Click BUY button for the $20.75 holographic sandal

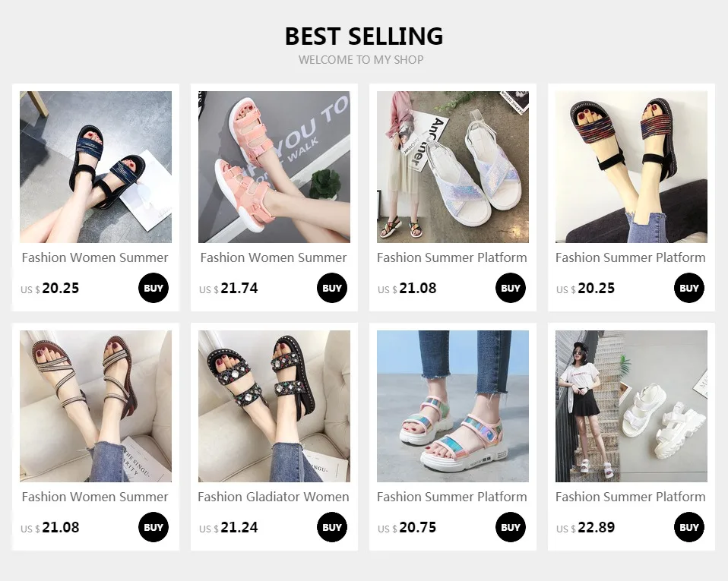coord(510,527)
